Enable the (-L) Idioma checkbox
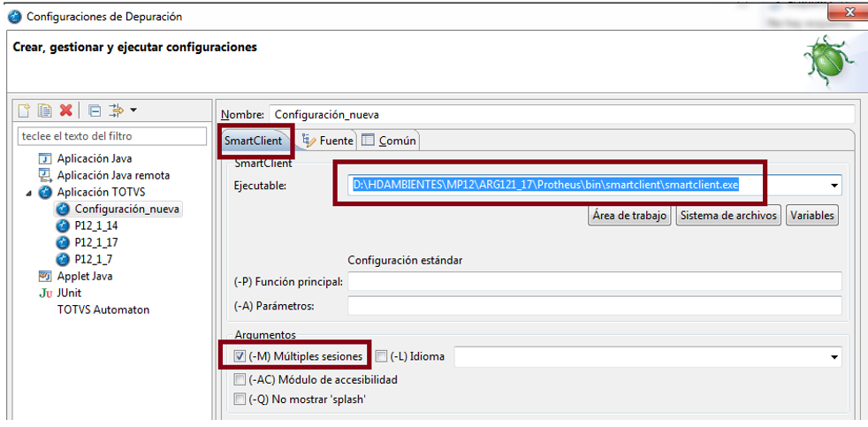The width and height of the screenshot is (868, 427). (381, 356)
